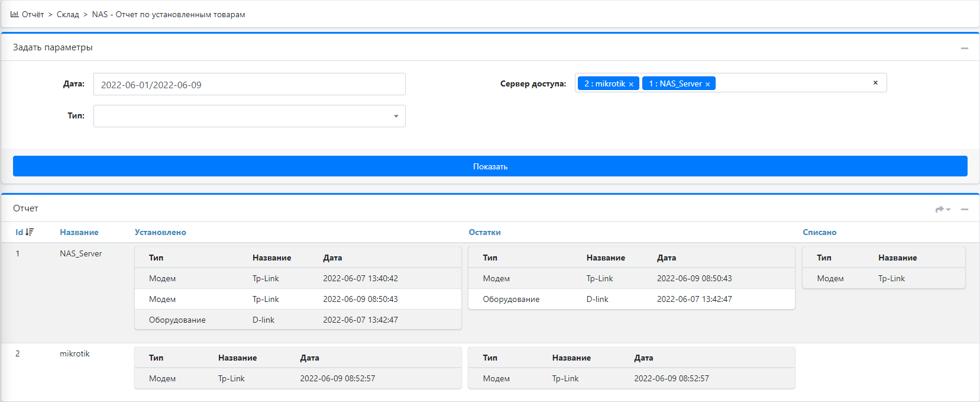Clear all selected access servers

(875, 83)
